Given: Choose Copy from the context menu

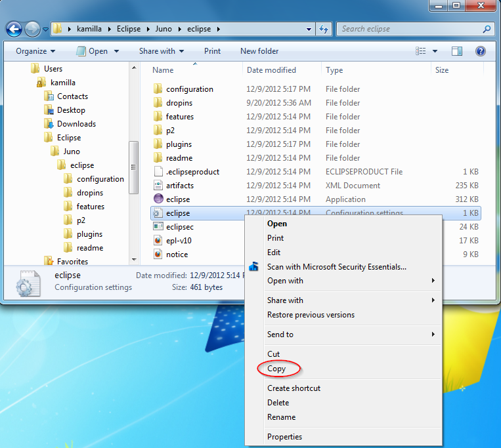Looking at the screenshot, I should tap(276, 369).
